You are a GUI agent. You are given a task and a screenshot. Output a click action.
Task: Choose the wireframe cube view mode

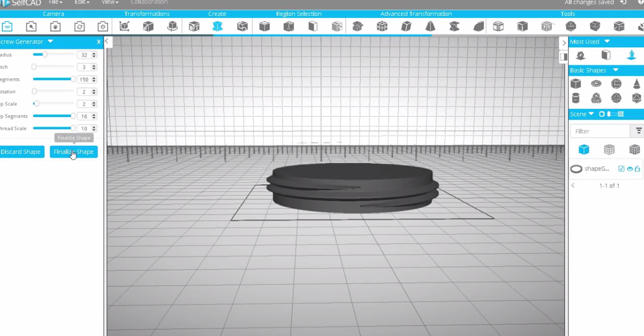click(x=609, y=150)
